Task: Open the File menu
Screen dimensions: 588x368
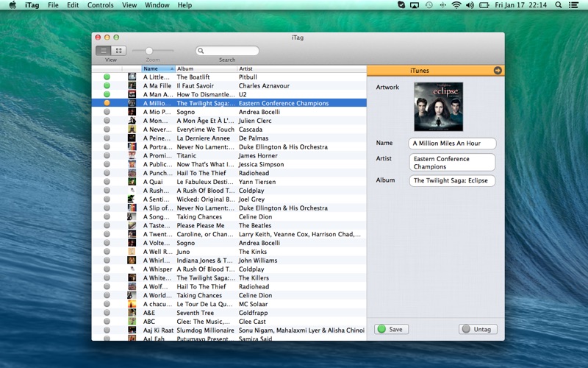Action: 53,5
